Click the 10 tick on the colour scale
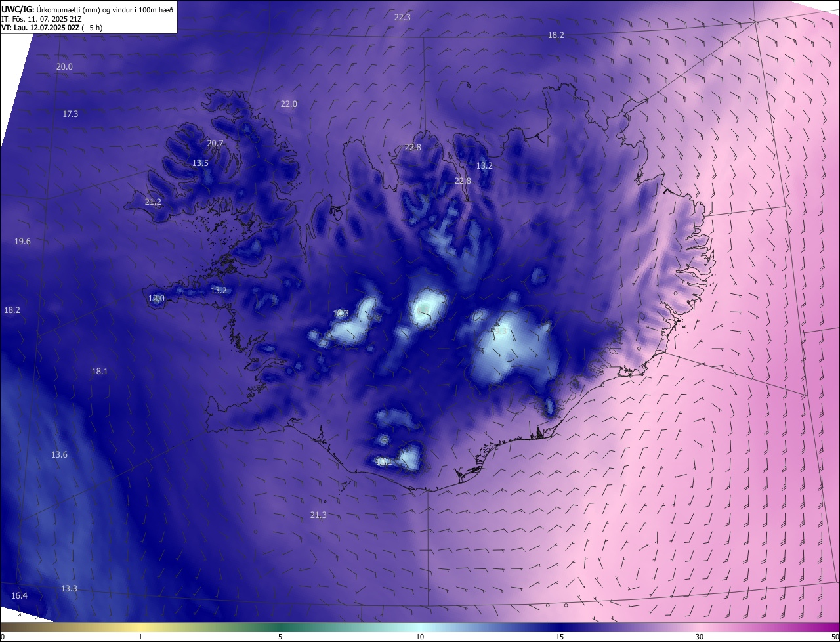The width and height of the screenshot is (840, 642). tap(420, 637)
